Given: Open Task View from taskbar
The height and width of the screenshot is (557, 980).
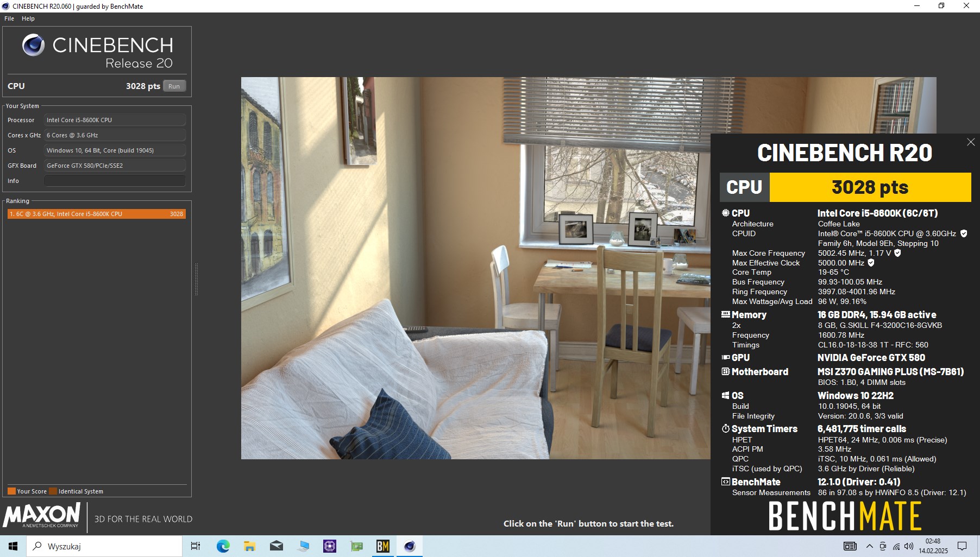Looking at the screenshot, I should coord(196,546).
